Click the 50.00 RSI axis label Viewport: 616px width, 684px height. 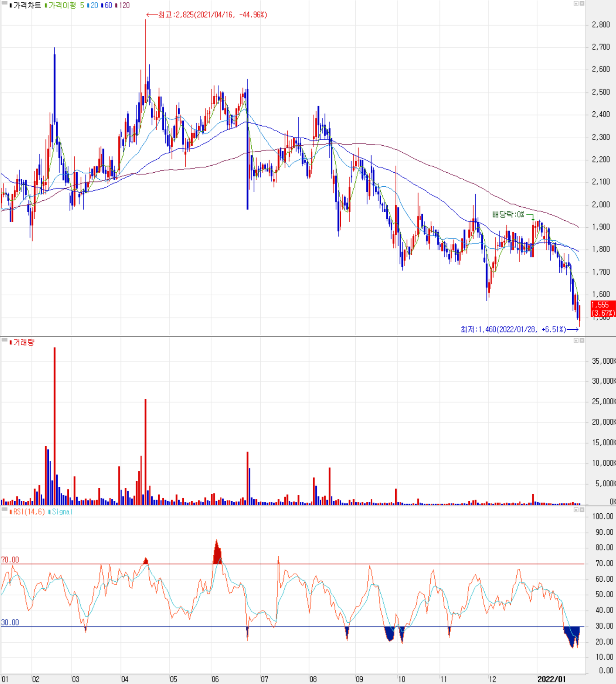coord(604,594)
